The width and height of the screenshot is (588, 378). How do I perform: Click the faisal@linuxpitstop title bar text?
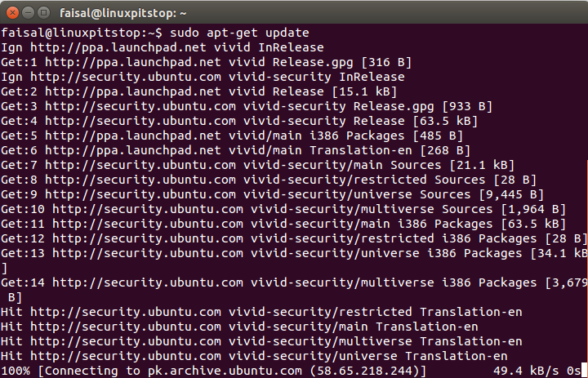123,14
